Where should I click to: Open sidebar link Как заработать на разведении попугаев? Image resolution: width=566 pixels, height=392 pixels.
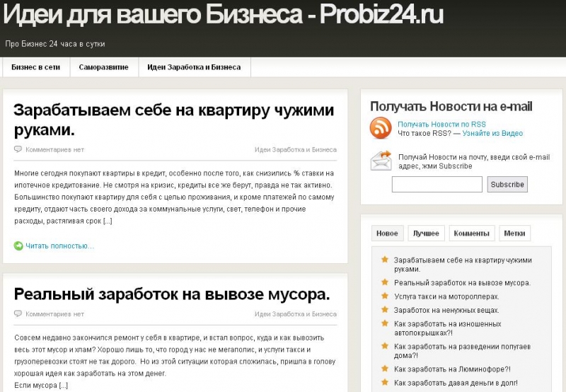point(463,351)
